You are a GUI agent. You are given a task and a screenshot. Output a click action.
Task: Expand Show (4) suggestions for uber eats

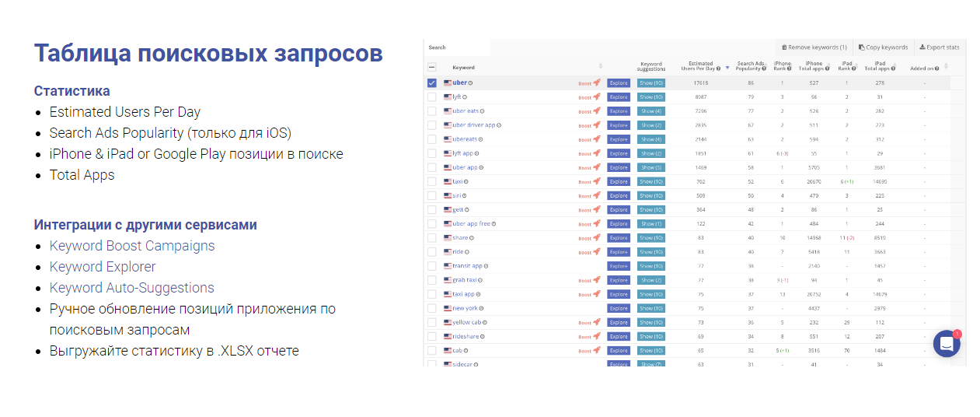(650, 111)
